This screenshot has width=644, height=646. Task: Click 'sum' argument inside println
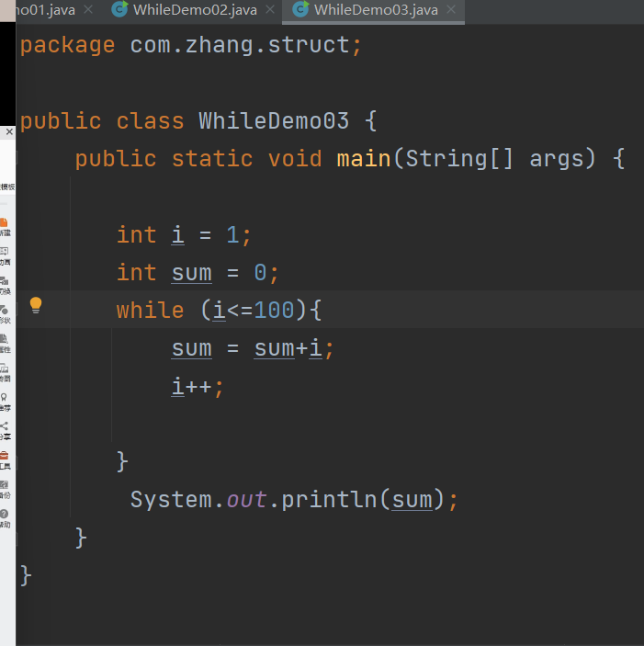click(412, 499)
